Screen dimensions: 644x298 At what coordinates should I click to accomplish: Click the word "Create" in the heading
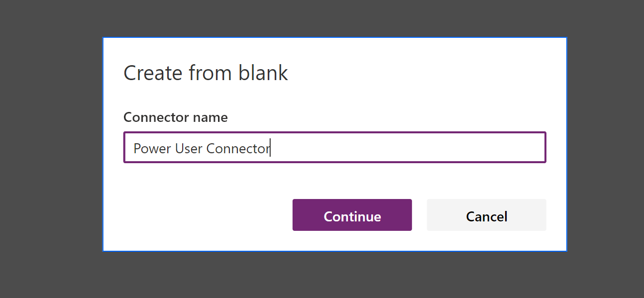coord(153,73)
